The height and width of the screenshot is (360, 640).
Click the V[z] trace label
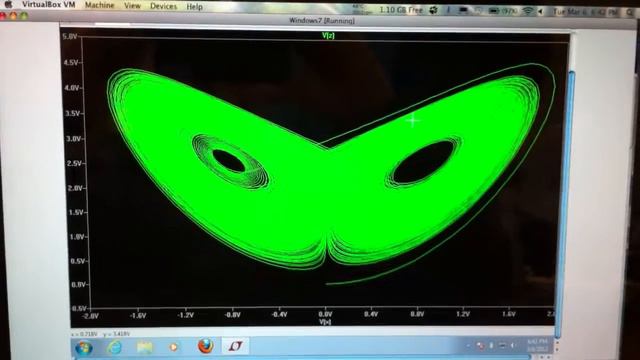pos(328,36)
